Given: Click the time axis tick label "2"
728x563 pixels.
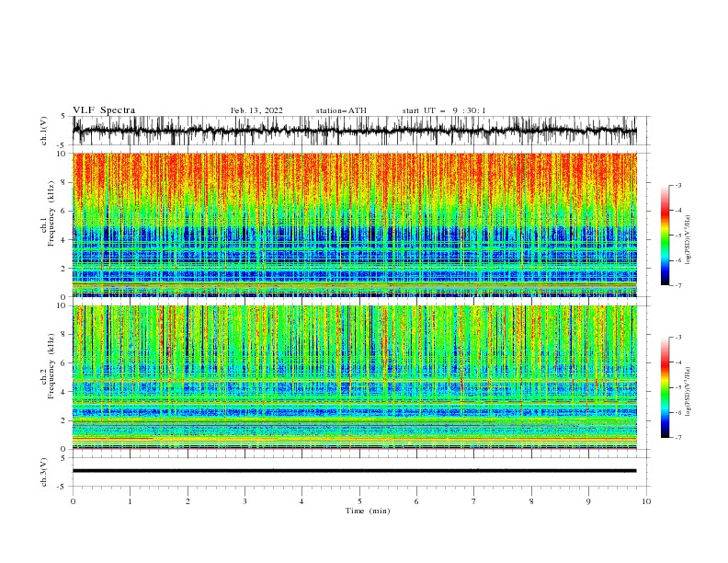Looking at the screenshot, I should click(x=188, y=501).
